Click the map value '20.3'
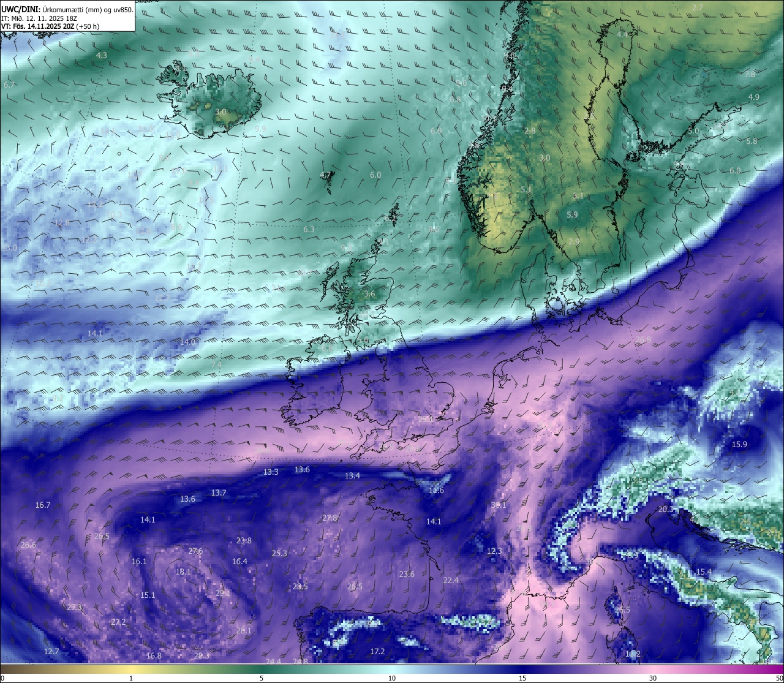Image resolution: width=784 pixels, height=683 pixels. [666, 509]
